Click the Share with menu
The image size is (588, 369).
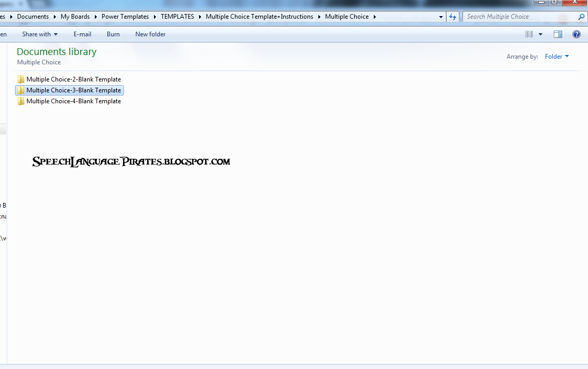[x=40, y=34]
